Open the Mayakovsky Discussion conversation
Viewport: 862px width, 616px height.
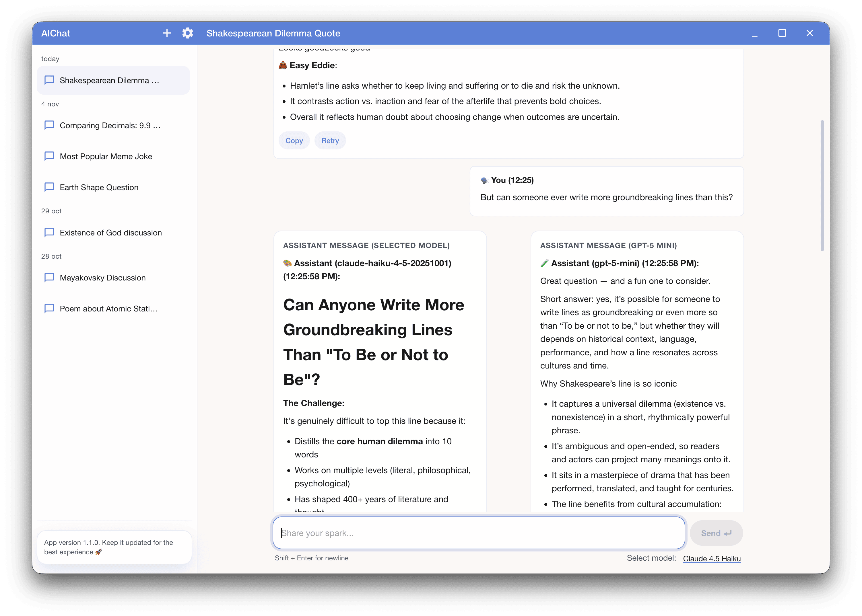click(x=102, y=278)
